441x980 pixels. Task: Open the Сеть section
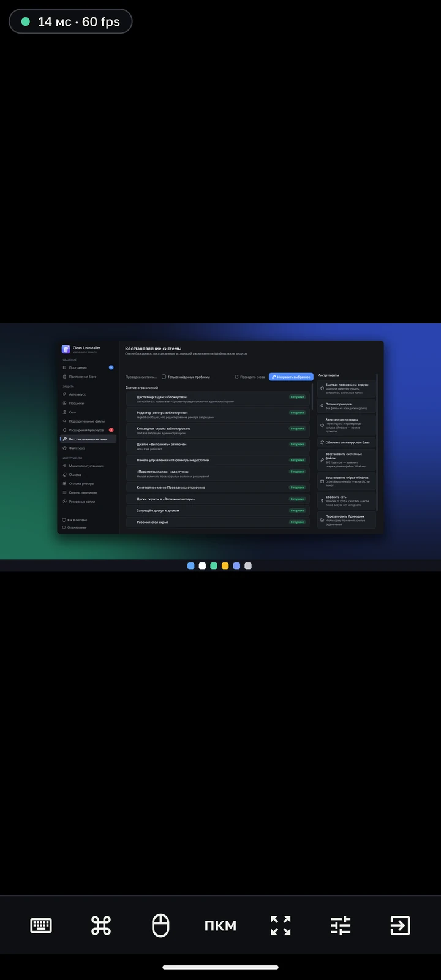click(x=88, y=412)
